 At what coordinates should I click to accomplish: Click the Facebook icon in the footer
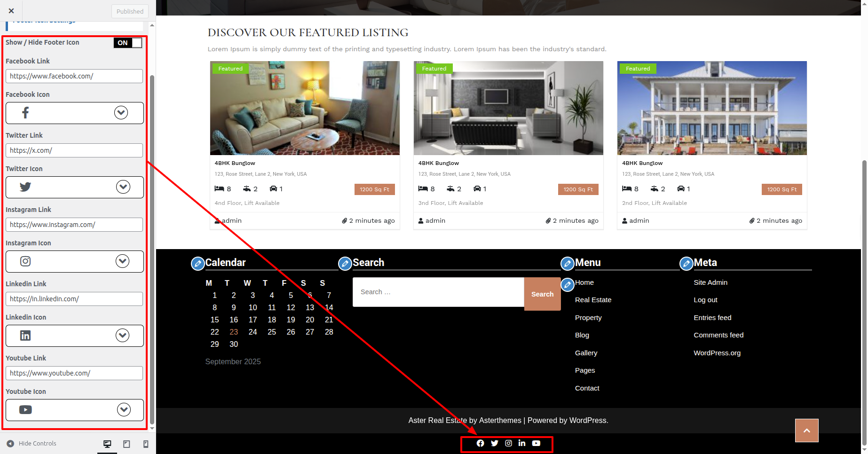click(x=480, y=443)
